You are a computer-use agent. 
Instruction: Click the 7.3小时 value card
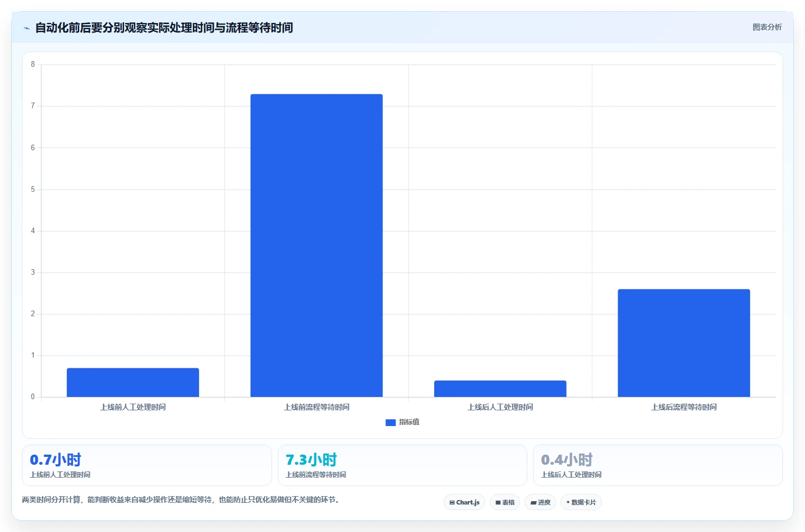pyautogui.click(x=402, y=465)
